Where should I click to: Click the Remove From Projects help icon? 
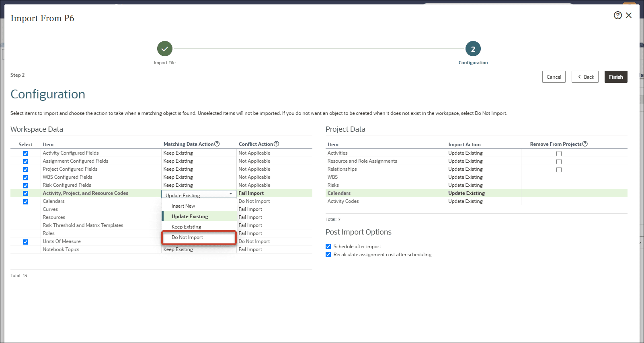[x=585, y=144]
